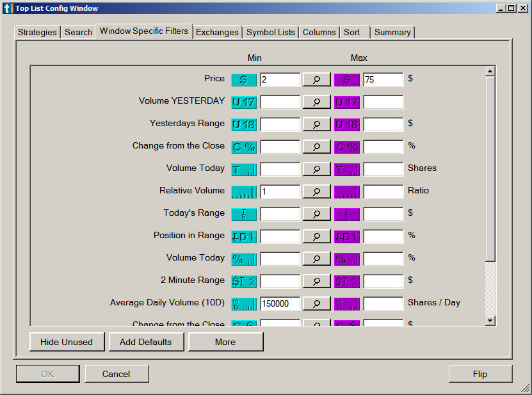
Task: Click the Price max field containing 75
Action: tap(383, 79)
